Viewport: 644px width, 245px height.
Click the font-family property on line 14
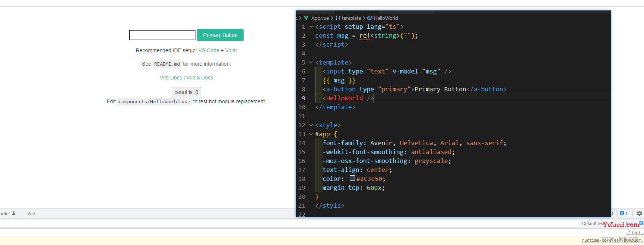coord(343,143)
